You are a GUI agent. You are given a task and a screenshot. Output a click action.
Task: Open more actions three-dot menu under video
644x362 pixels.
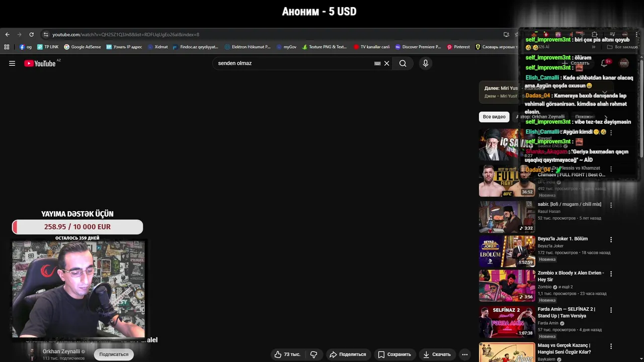pyautogui.click(x=465, y=354)
